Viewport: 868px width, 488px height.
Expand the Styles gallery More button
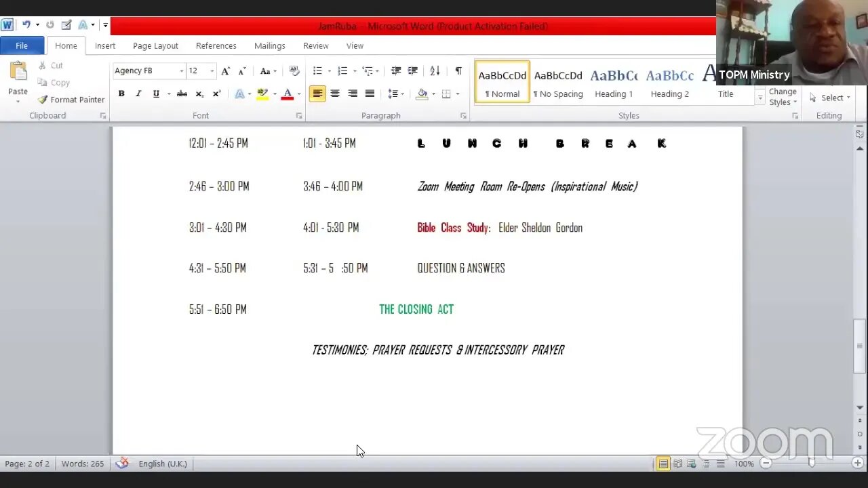(x=760, y=98)
